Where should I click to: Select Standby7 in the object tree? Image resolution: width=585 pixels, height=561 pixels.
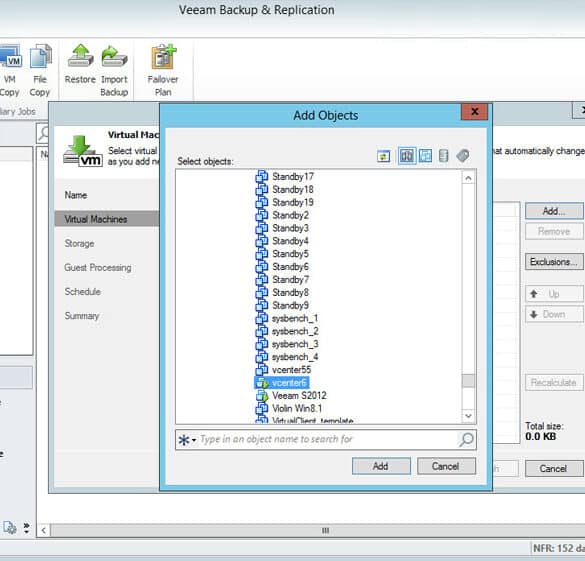coord(290,279)
